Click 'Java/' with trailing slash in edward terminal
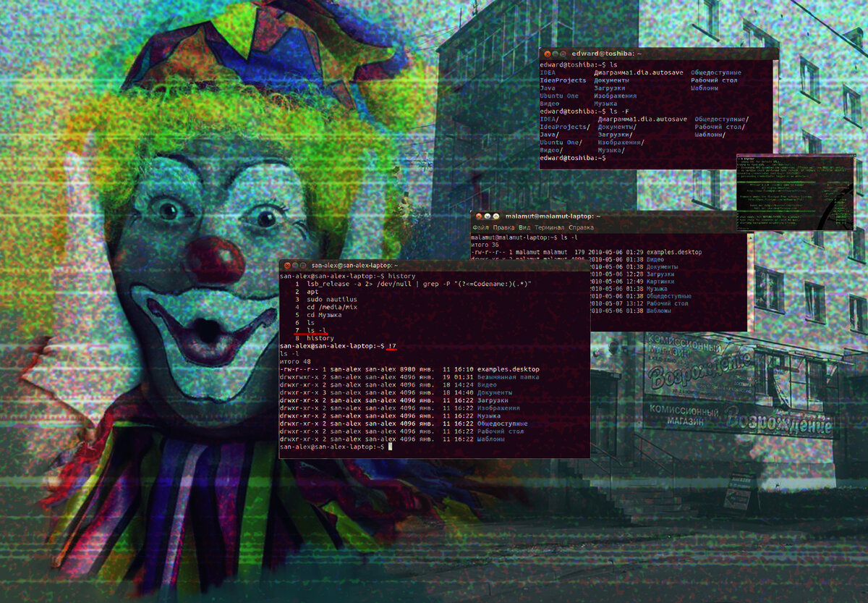Image resolution: width=868 pixels, height=603 pixels. coord(549,135)
